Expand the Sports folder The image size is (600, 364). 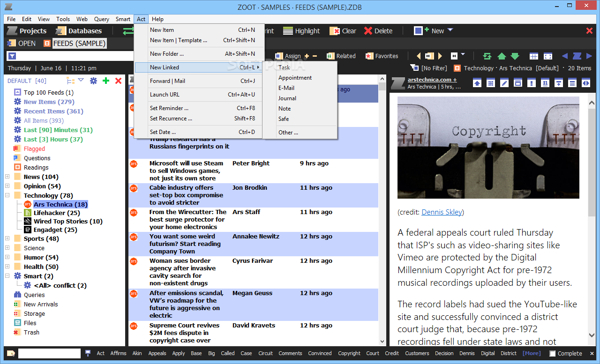point(7,238)
